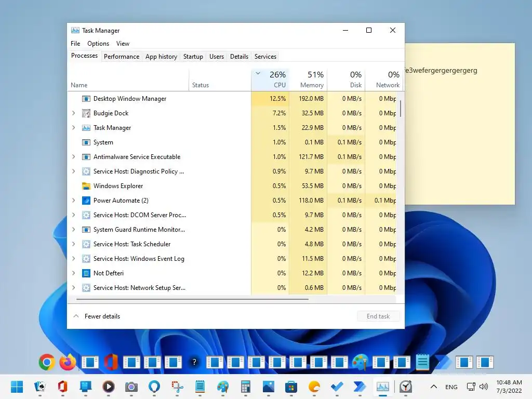Switch to the App history tab
This screenshot has height=399, width=532.
coord(161,57)
